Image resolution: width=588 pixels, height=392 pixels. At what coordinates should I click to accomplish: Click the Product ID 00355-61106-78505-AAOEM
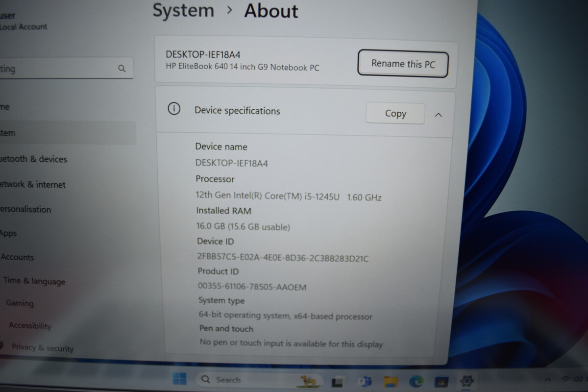coord(252,287)
